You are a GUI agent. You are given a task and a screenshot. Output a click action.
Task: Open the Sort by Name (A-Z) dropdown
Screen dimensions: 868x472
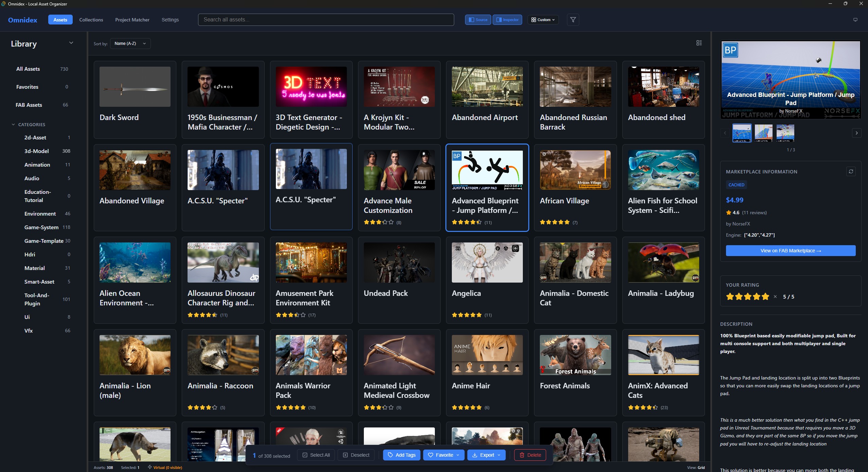click(x=130, y=44)
